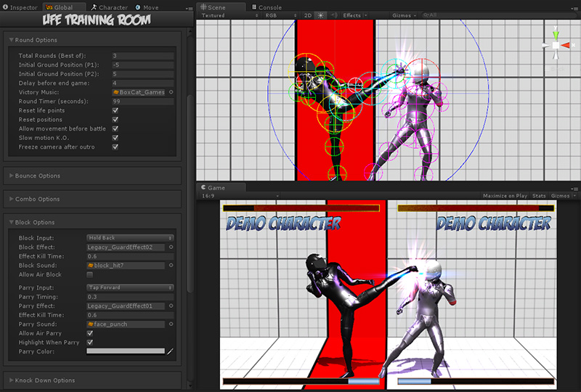Toggle Allow Air Parry checkbox
This screenshot has width=581, height=392.
click(x=89, y=333)
